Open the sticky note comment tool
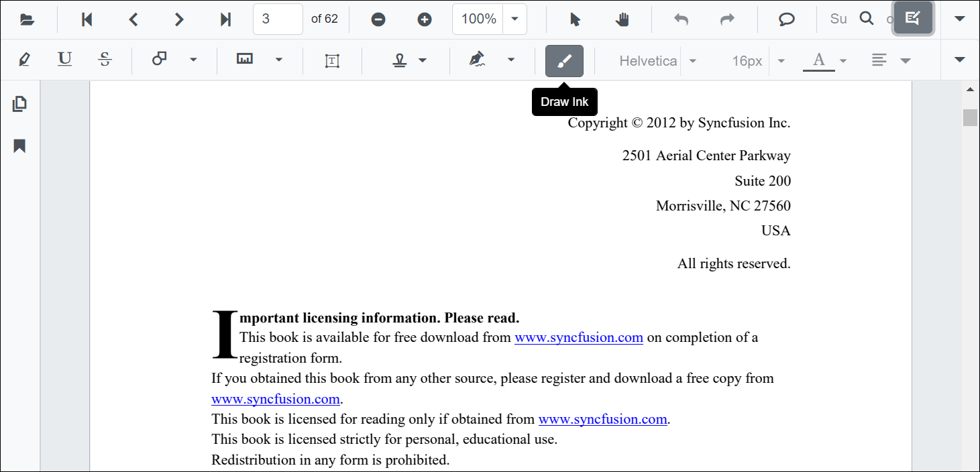Viewport: 980px width, 472px height. [787, 19]
